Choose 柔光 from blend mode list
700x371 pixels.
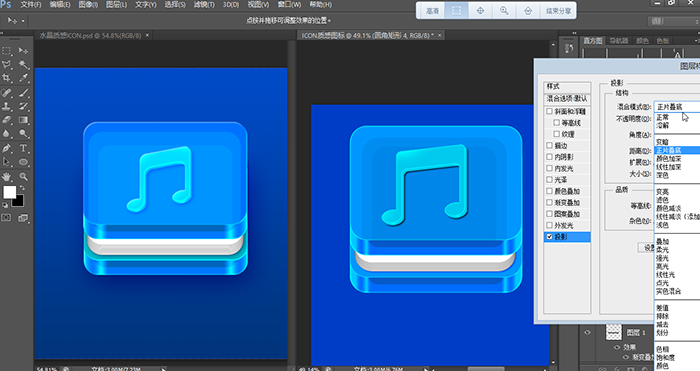pos(662,250)
